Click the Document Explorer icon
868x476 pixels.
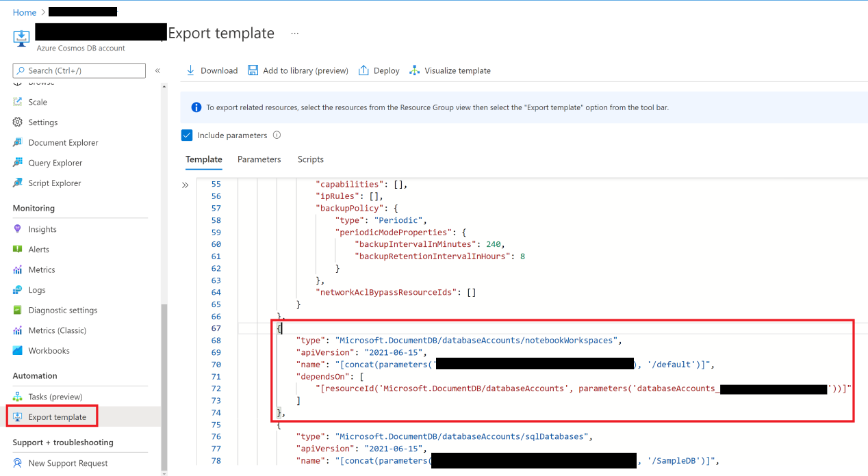[18, 142]
